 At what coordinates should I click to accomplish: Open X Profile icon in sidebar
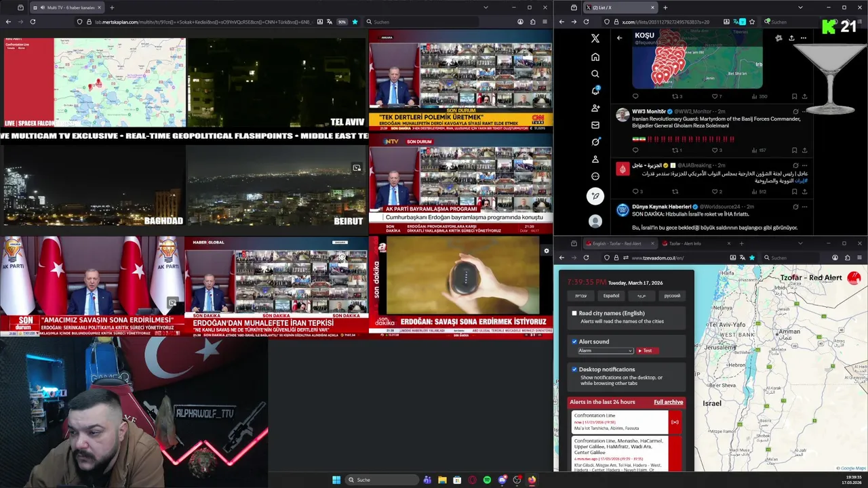tap(595, 159)
